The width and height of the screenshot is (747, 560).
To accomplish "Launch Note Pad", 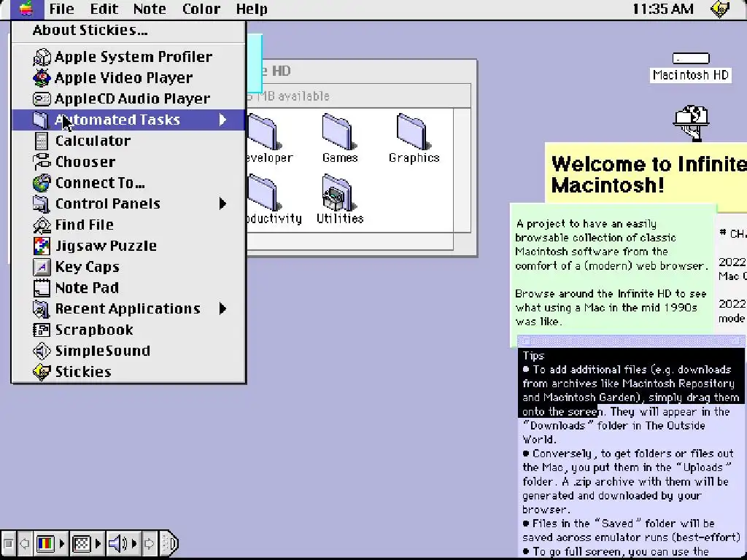I will pyautogui.click(x=128, y=287).
